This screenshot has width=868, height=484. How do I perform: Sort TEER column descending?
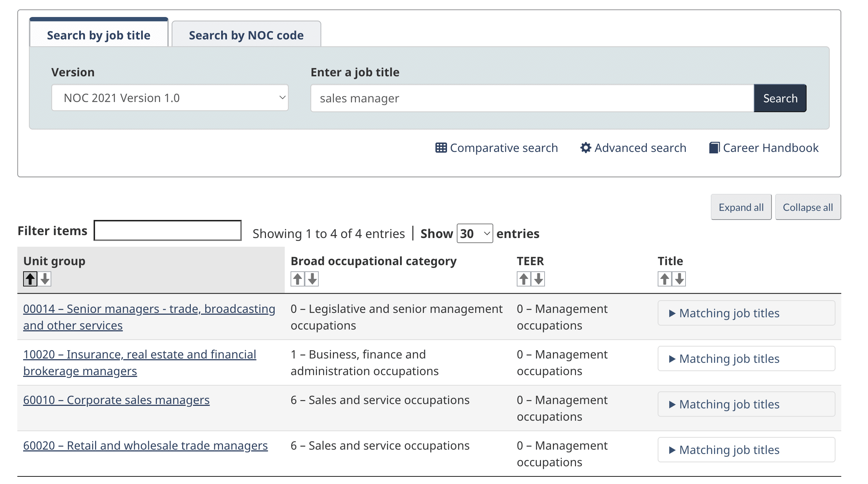[x=538, y=279]
